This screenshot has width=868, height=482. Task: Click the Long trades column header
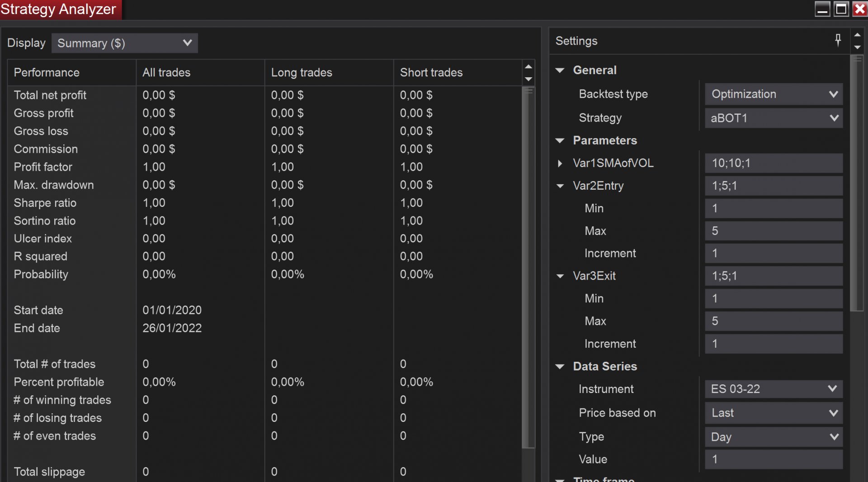click(x=302, y=72)
